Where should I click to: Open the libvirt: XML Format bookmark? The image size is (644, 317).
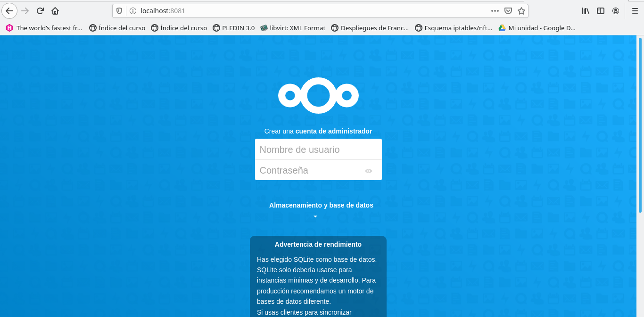click(293, 28)
